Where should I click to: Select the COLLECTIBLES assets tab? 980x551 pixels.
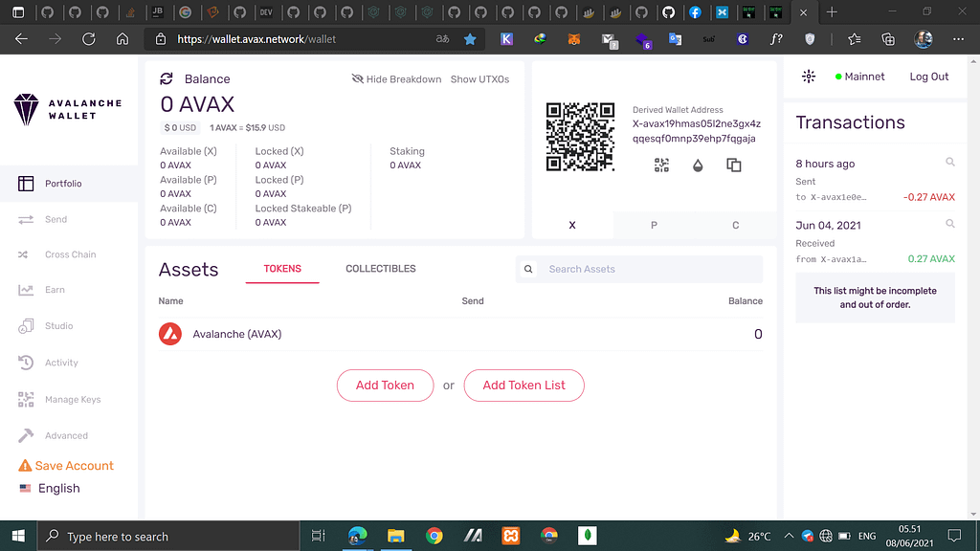point(381,269)
